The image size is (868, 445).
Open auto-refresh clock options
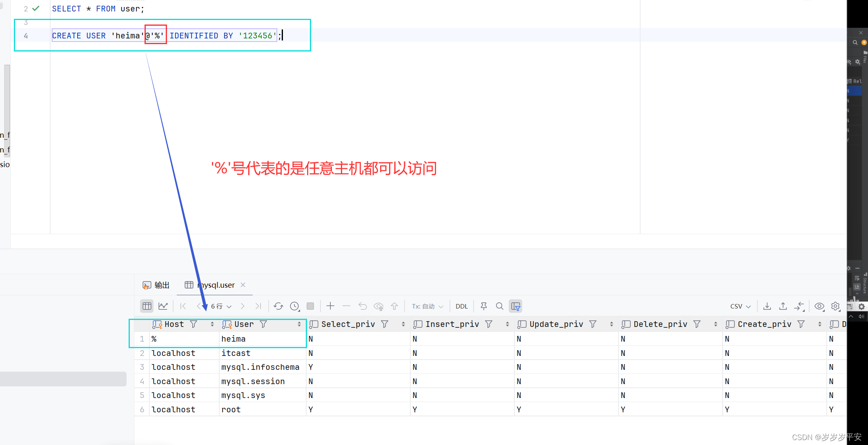coord(295,306)
